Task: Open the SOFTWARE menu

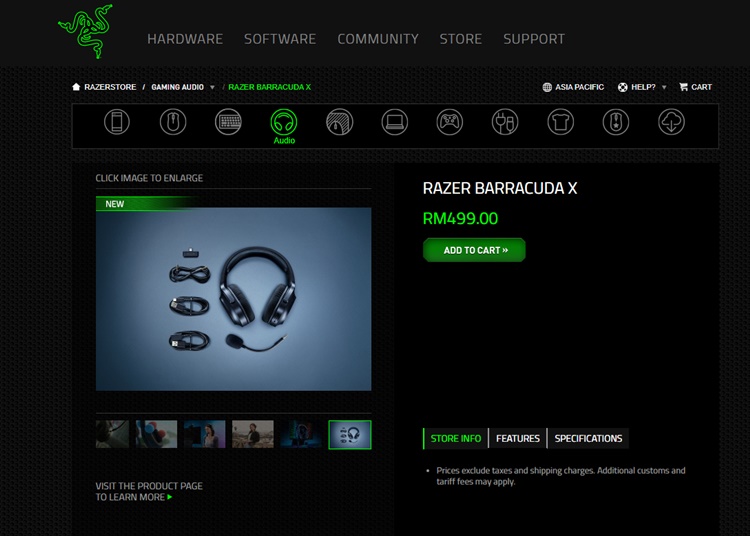Action: [280, 39]
